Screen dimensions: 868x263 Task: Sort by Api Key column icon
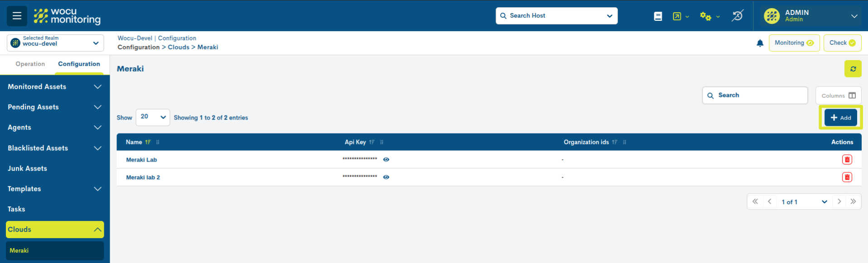click(x=371, y=142)
